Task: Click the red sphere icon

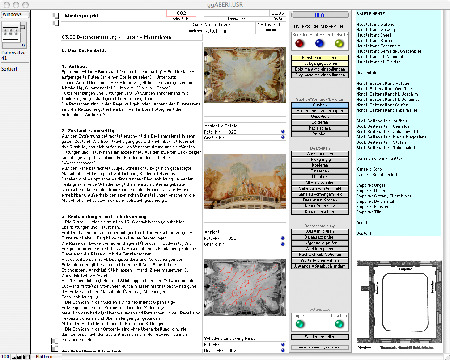Action: (x=299, y=43)
